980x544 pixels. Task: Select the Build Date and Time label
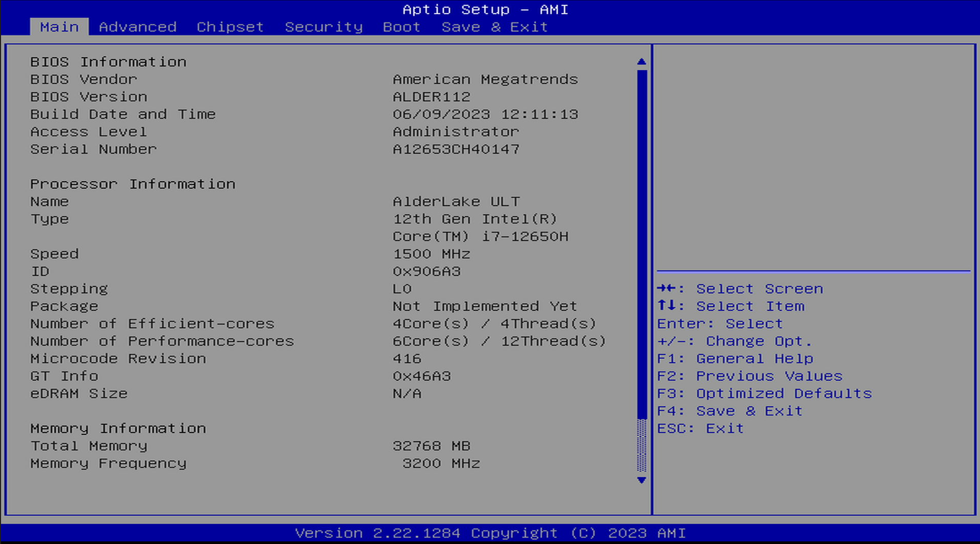coord(123,114)
